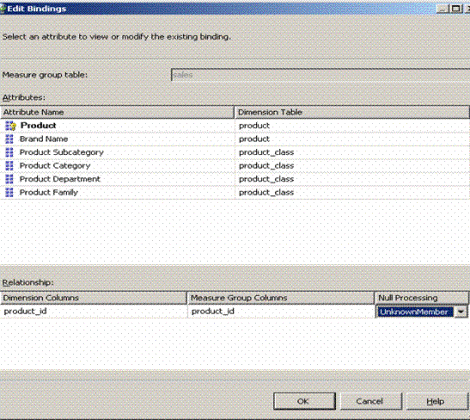This screenshot has width=470, height=420.
Task: Click the Cancel button
Action: 370,401
